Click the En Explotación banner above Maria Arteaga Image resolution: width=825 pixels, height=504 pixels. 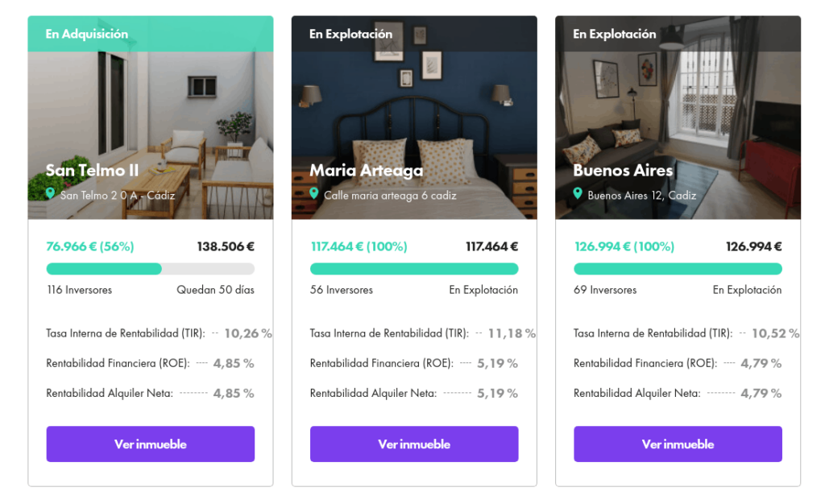point(414,34)
